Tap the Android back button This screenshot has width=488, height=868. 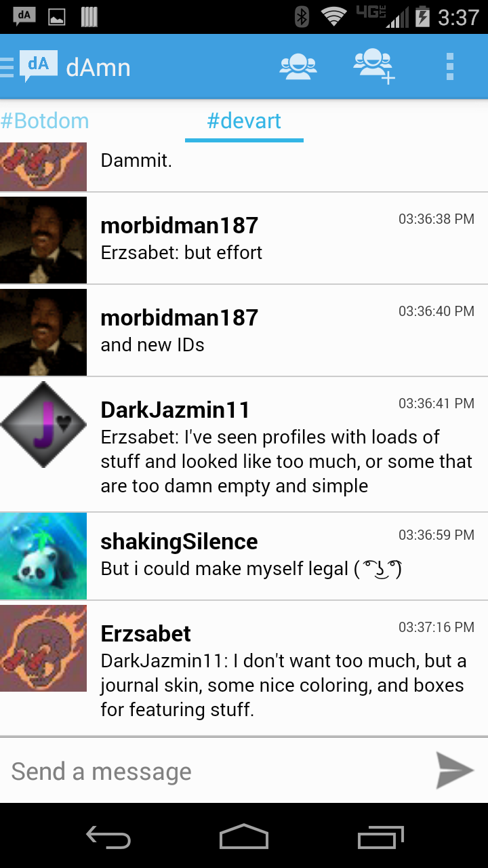pos(108,837)
